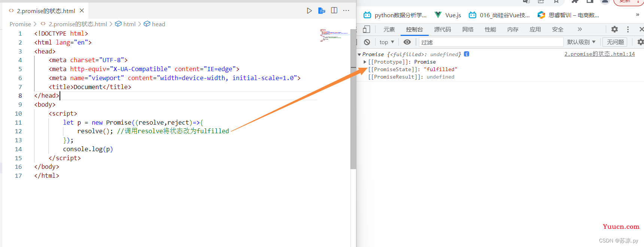
Task: Click the editor vertical scrollbar
Action: point(353,99)
